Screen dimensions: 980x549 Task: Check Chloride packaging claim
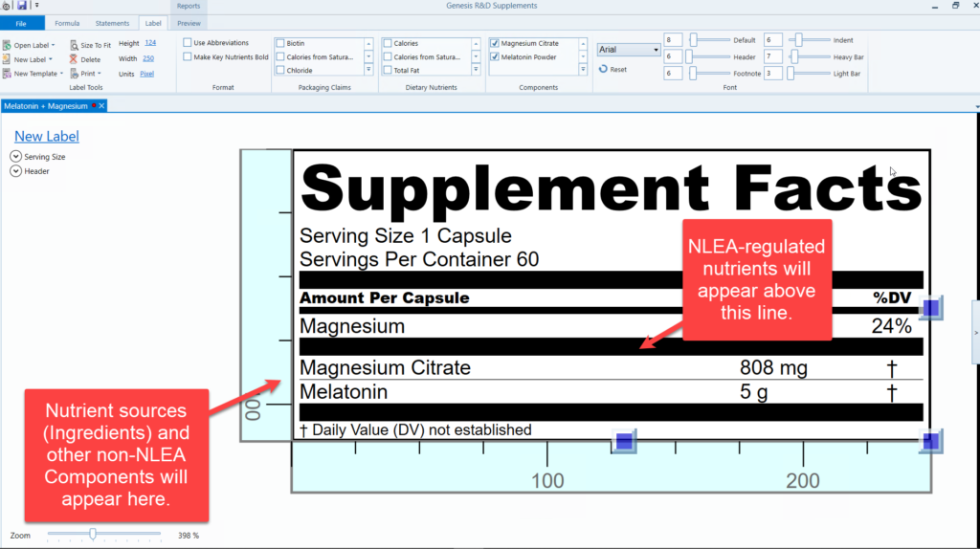[x=280, y=70]
